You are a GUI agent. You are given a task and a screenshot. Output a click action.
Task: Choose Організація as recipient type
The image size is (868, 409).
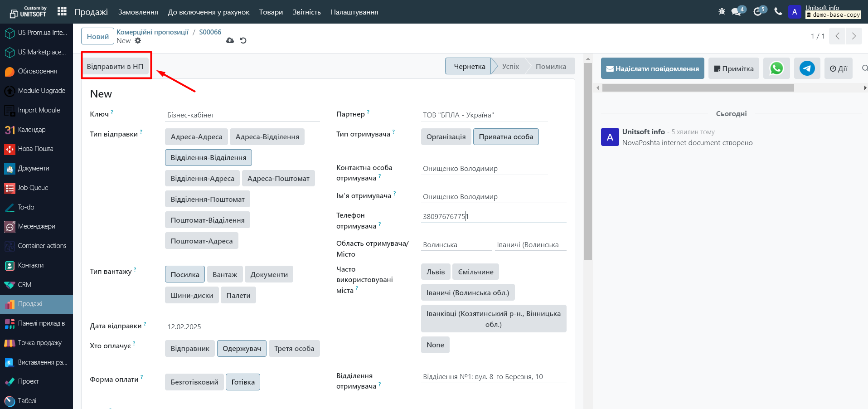point(446,137)
